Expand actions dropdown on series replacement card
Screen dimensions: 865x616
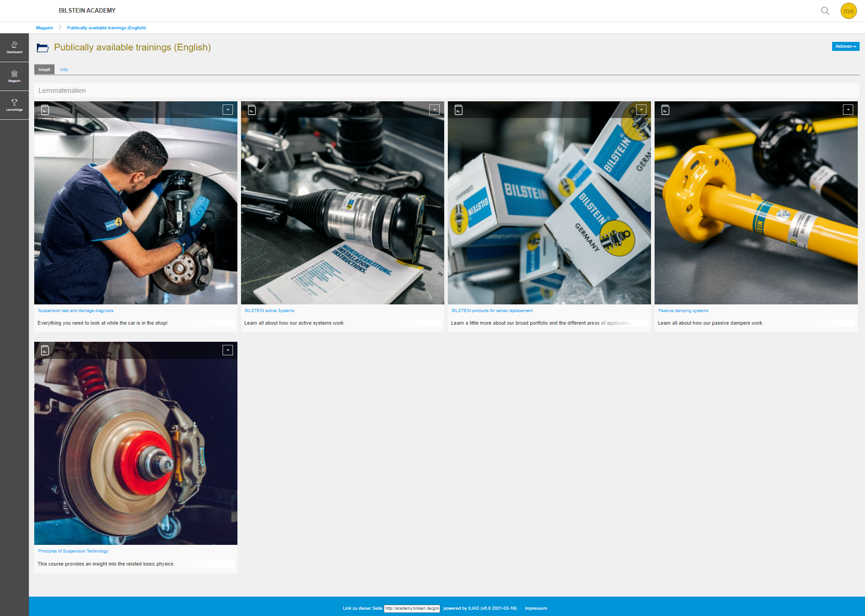(642, 109)
